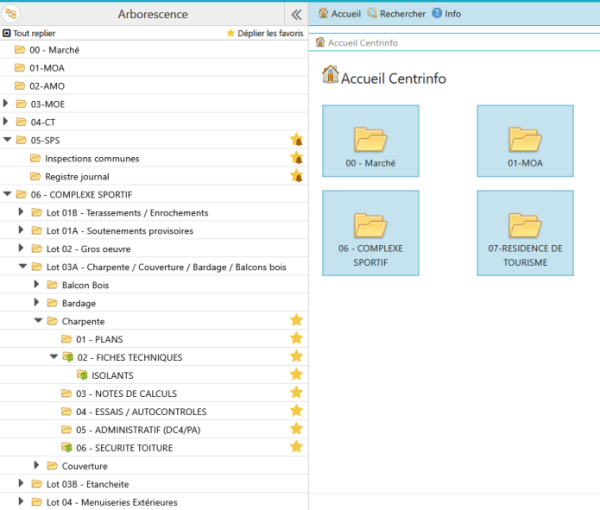Screen dimensions: 600x510
Task: Collapse the 06 - COMPLEXE SPORTIF node
Action: (7, 194)
